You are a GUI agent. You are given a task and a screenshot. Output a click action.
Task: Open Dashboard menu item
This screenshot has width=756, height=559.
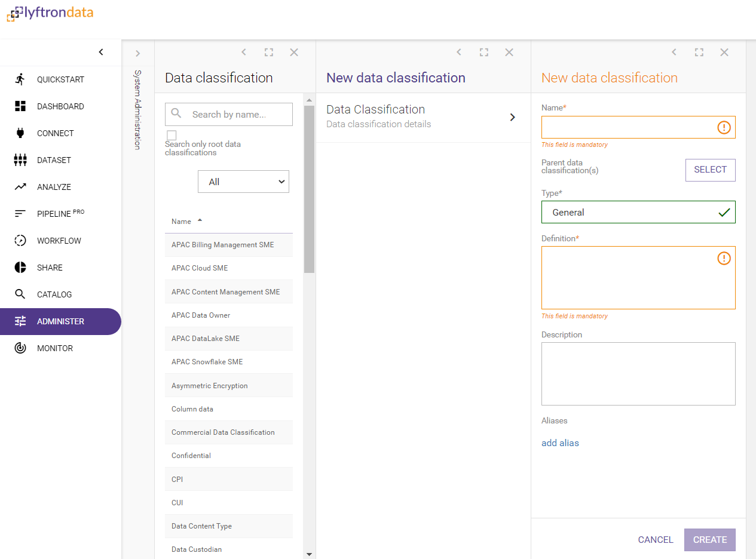click(60, 106)
